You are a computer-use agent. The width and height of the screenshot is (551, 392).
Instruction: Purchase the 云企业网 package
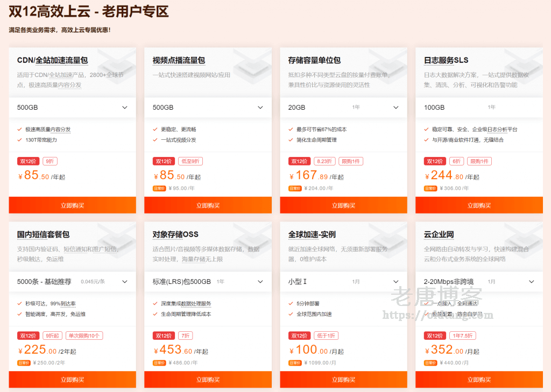479,380
